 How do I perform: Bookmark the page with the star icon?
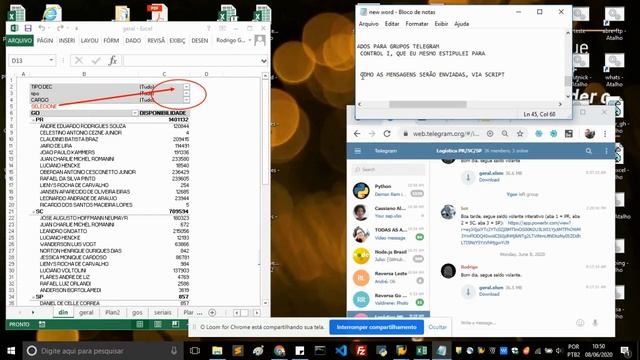click(520, 133)
